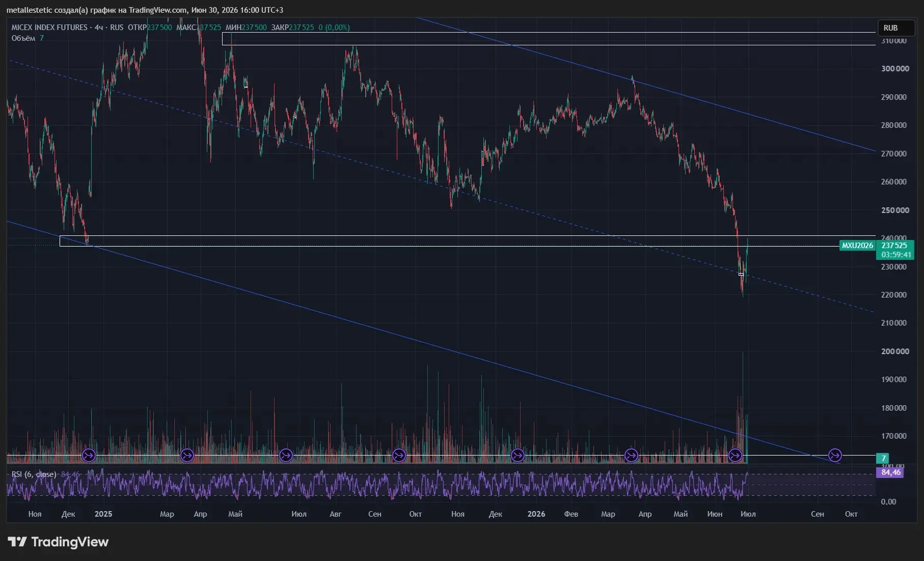Click the 190 000 price axis label

(x=894, y=380)
